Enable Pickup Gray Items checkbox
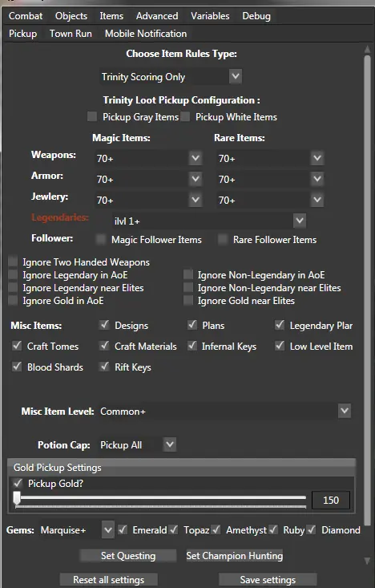The width and height of the screenshot is (375, 588). 92,116
